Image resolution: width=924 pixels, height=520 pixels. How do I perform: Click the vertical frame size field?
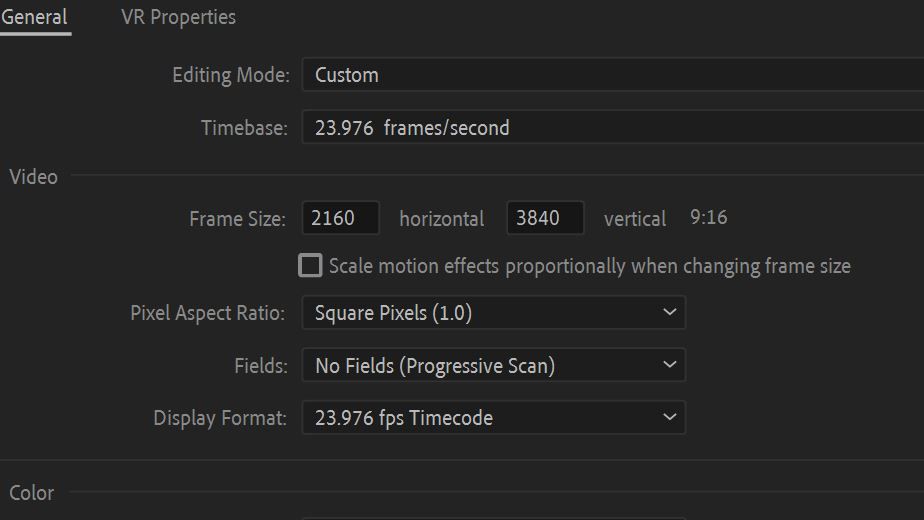[545, 218]
